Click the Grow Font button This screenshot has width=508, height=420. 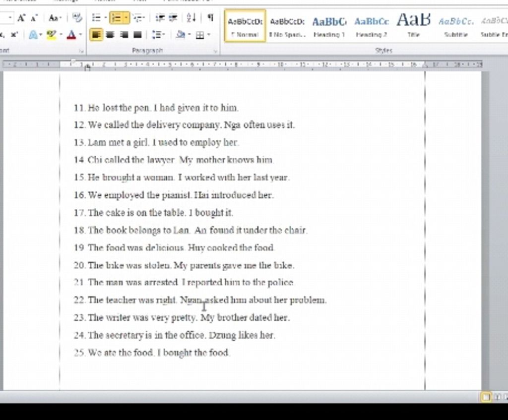click(x=21, y=18)
